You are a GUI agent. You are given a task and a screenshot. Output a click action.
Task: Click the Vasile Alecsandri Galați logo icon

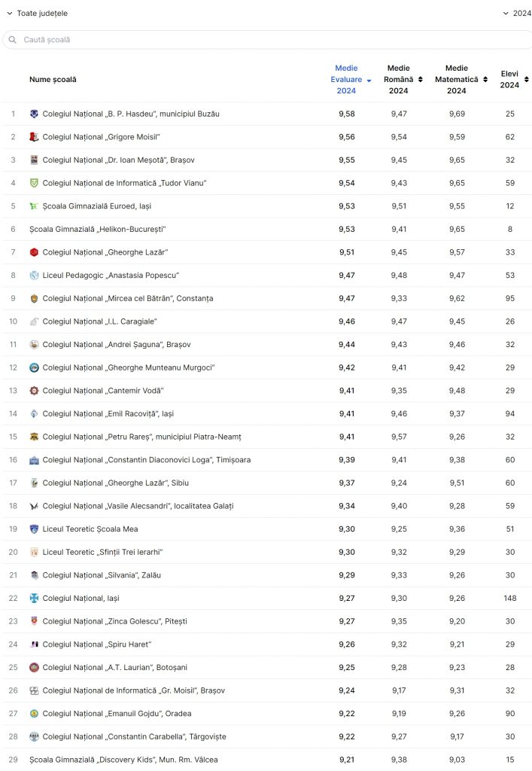pos(34,507)
